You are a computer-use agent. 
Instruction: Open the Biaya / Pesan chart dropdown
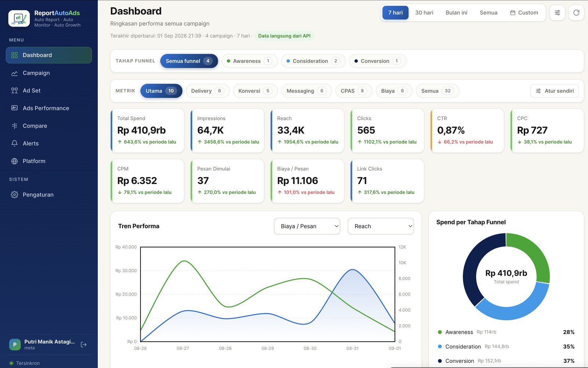tap(307, 226)
